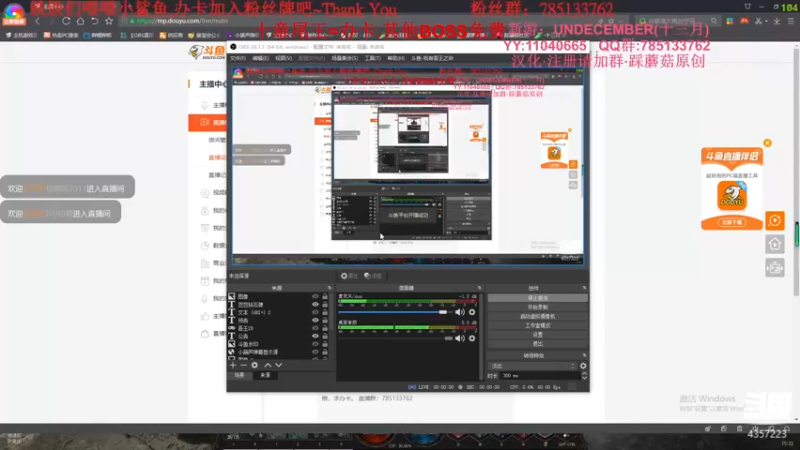The image size is (800, 450).
Task: Start the virtual camera in OBS
Action: (x=538, y=316)
